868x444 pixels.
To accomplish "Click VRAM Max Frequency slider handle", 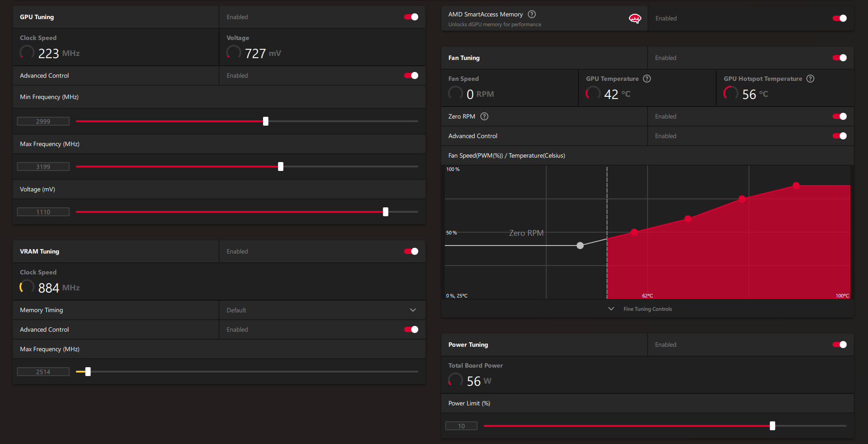I will coord(88,372).
